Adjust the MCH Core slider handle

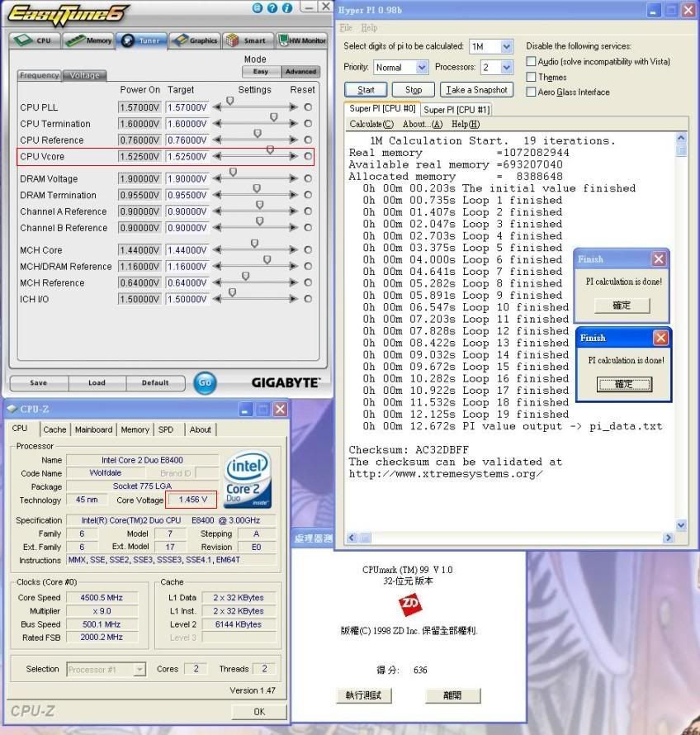coord(254,244)
